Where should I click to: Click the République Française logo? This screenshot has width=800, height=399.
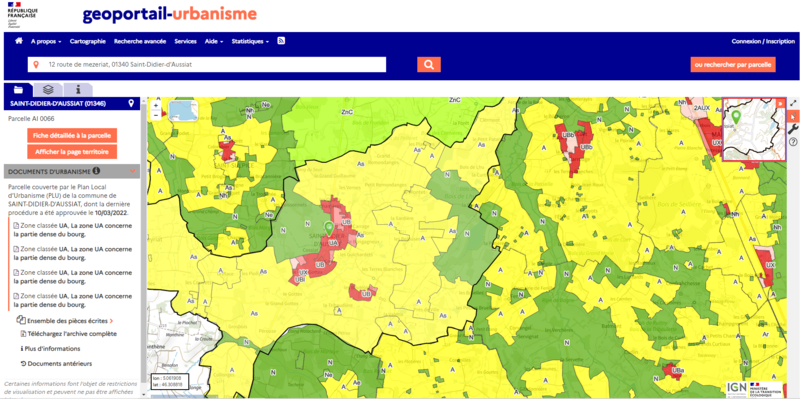pos(21,14)
